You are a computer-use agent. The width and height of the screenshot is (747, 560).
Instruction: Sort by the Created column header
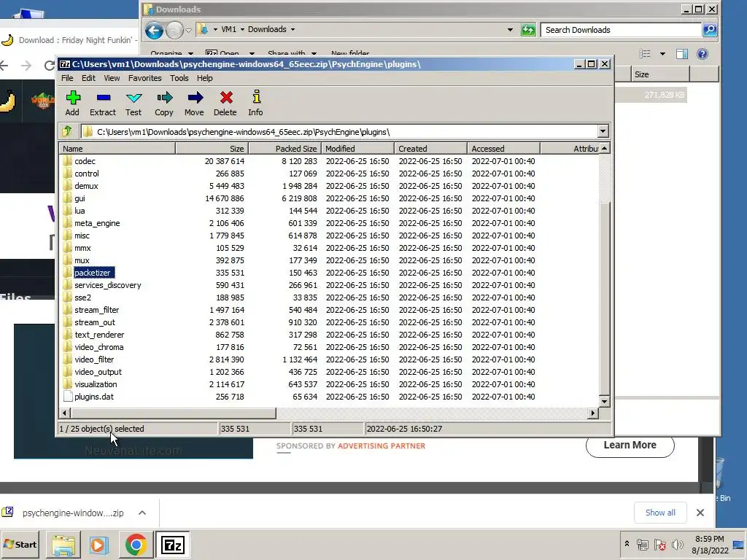[430, 149]
